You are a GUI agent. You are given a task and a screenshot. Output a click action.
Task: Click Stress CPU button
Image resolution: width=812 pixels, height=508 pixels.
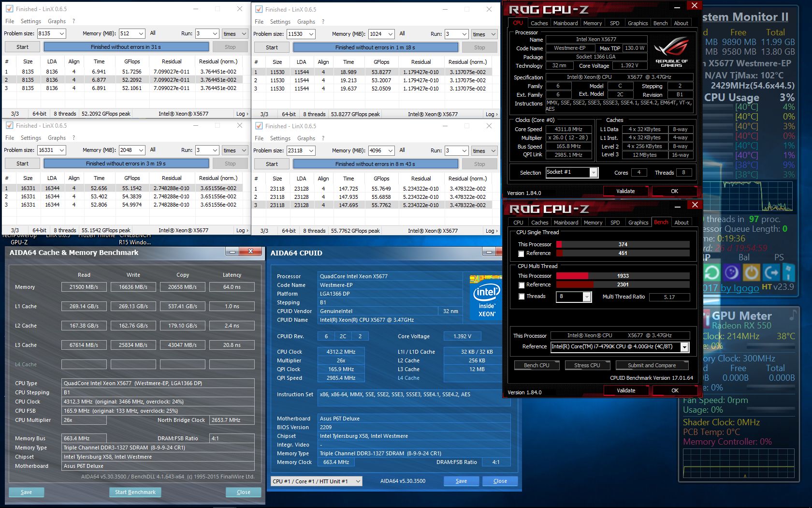(587, 365)
